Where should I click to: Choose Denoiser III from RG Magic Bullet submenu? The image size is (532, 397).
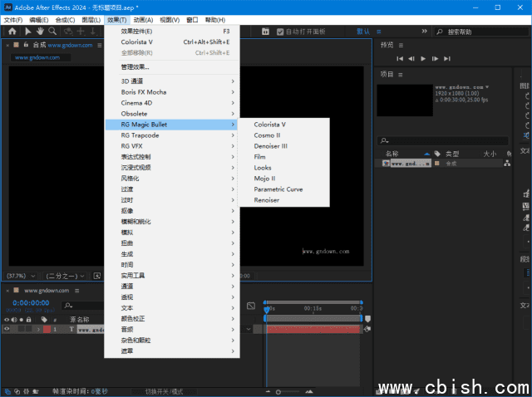pyautogui.click(x=270, y=146)
